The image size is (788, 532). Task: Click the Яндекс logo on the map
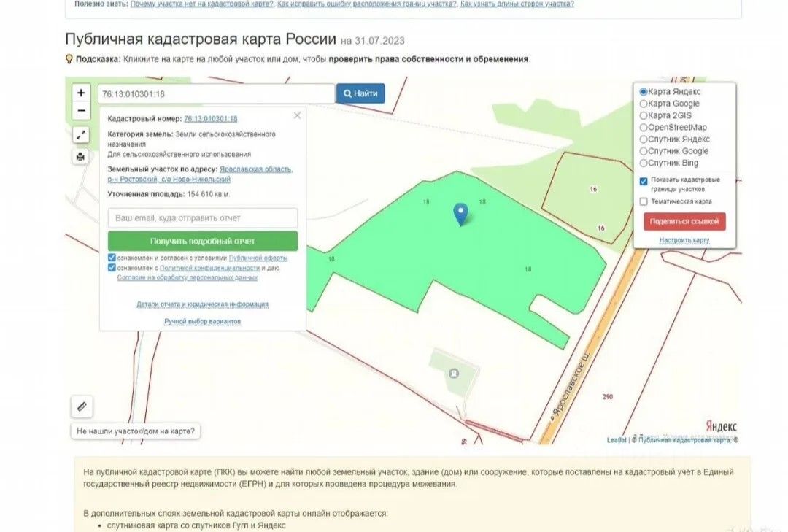tap(721, 426)
